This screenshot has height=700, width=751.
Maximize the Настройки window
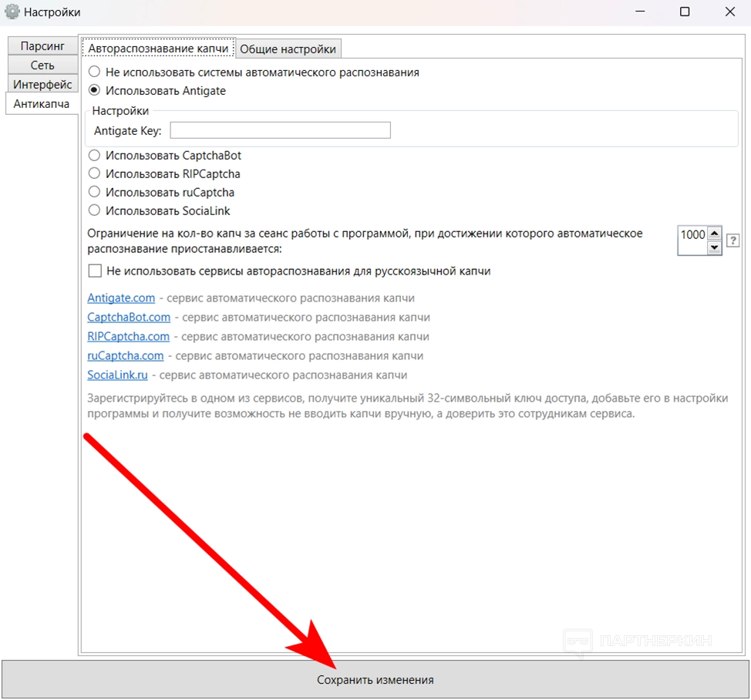(x=685, y=11)
